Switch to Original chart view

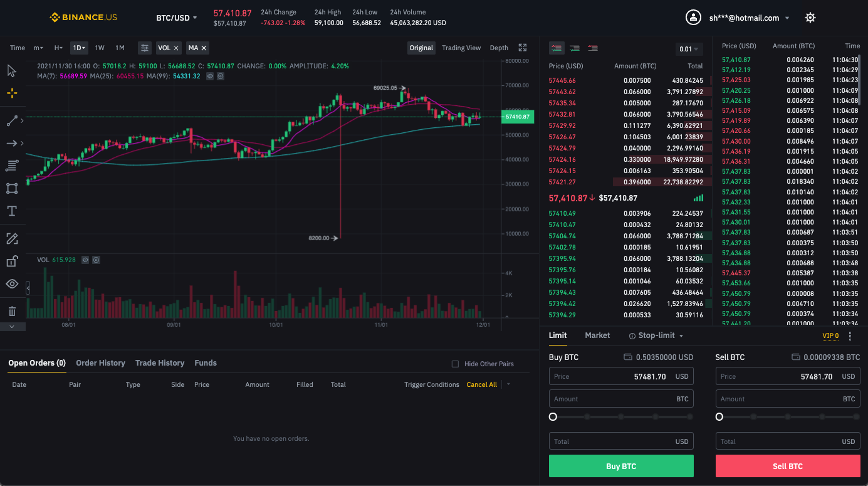tap(421, 48)
